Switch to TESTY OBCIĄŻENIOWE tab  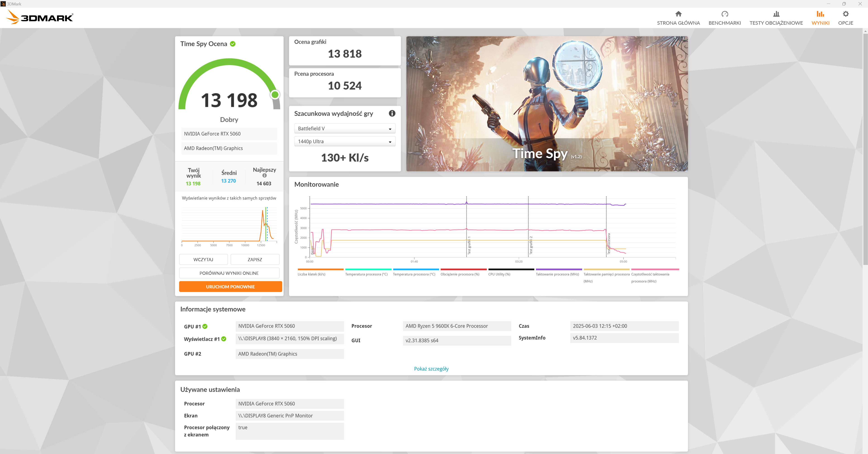click(776, 23)
